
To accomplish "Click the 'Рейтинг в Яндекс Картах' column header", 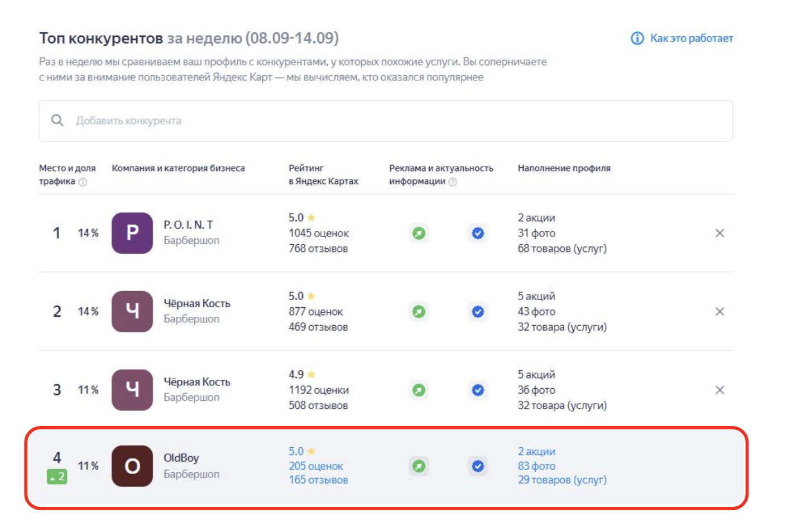I will 323,175.
